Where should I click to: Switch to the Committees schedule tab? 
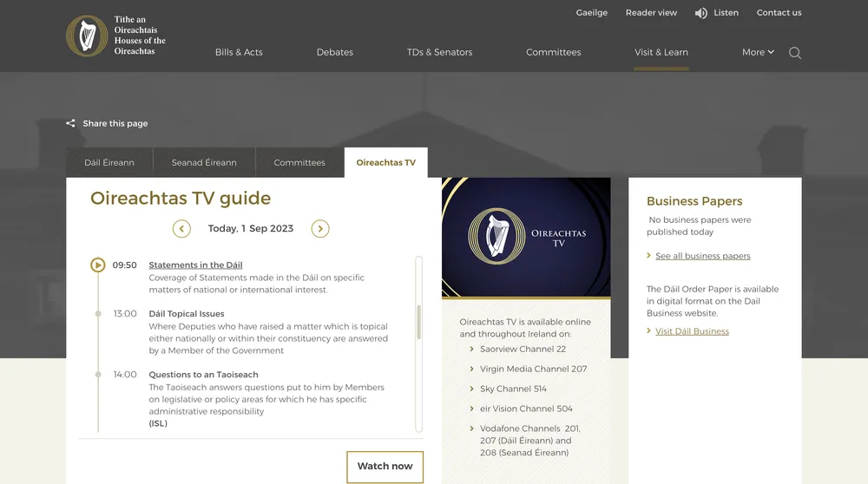point(299,162)
